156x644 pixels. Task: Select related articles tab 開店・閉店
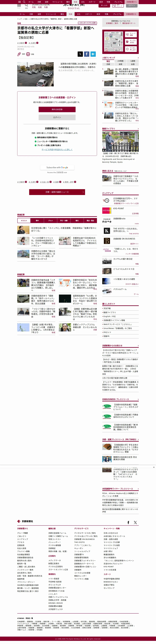point(90,220)
